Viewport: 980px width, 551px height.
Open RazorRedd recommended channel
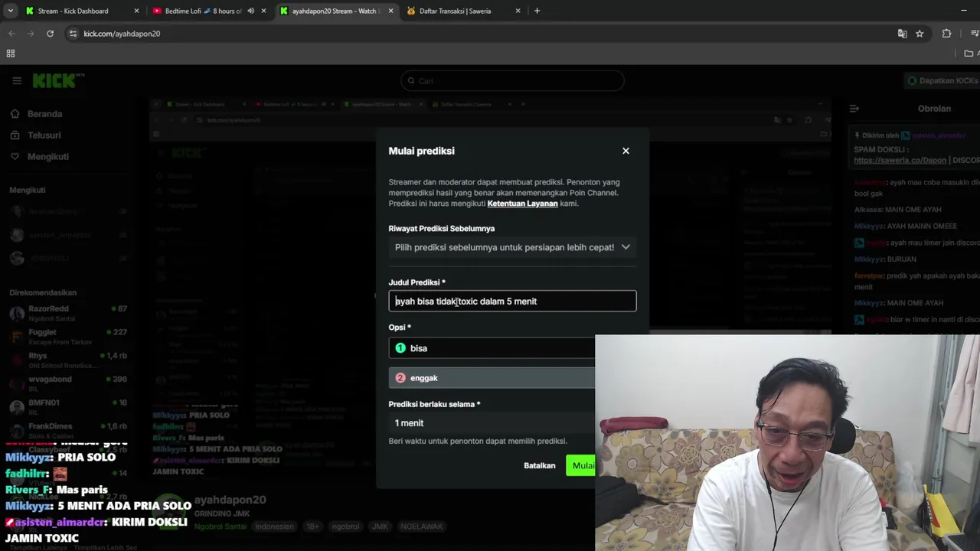(69, 313)
